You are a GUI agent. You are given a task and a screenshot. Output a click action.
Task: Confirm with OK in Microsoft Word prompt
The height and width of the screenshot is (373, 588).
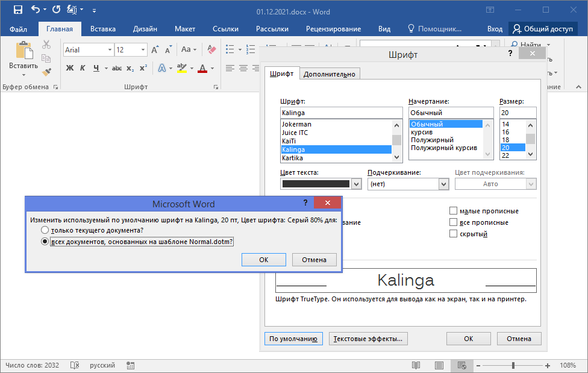coord(264,260)
